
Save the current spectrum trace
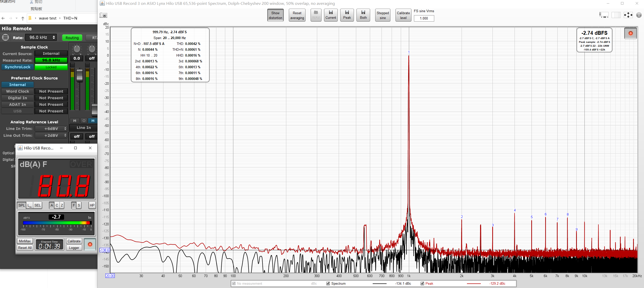click(331, 15)
